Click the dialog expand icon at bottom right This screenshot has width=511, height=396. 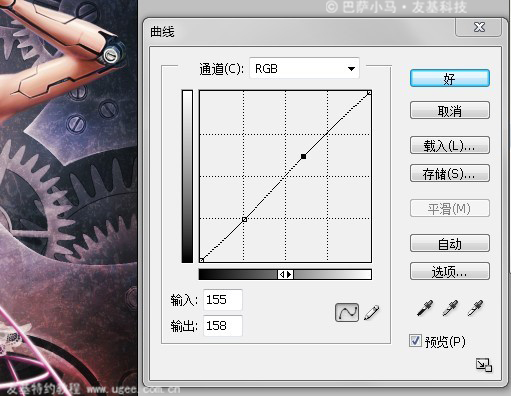(484, 365)
